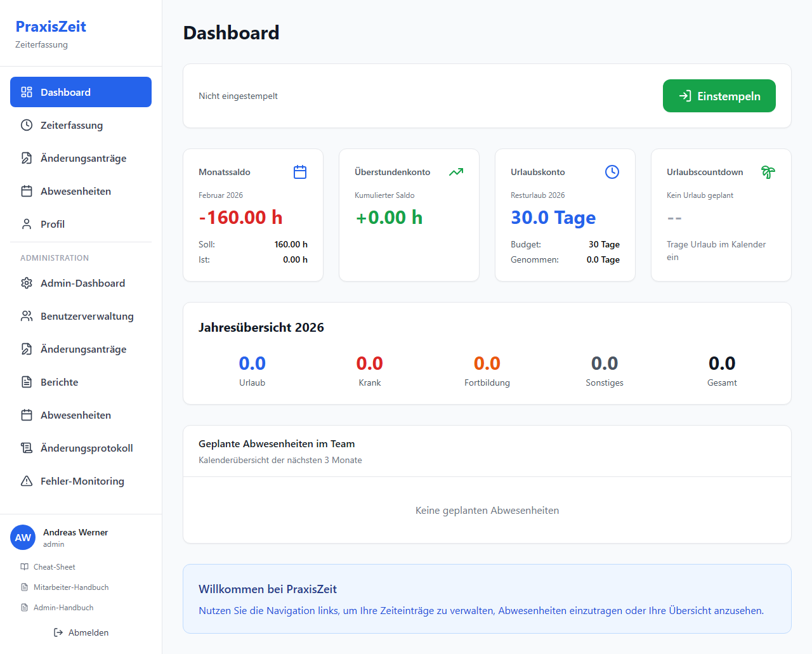Click the document icon next to Berichte
Screen dimensions: 812x654
[x=27, y=382]
